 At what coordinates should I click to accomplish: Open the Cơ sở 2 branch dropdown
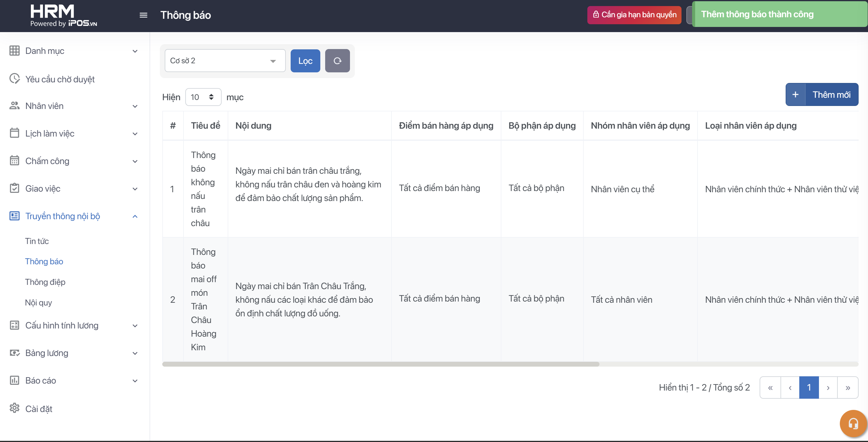coord(225,61)
